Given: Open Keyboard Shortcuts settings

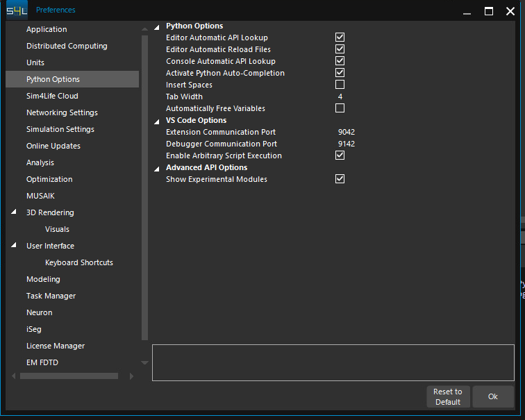Looking at the screenshot, I should 79,262.
